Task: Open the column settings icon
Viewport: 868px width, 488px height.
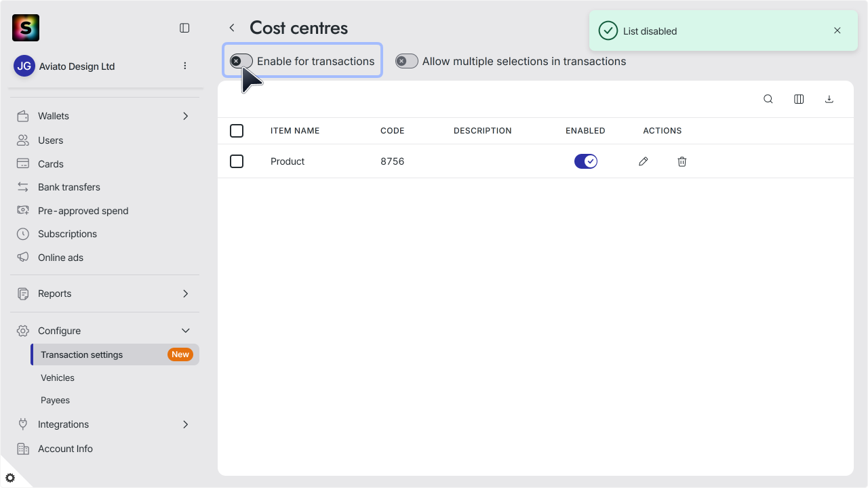Action: [x=799, y=99]
